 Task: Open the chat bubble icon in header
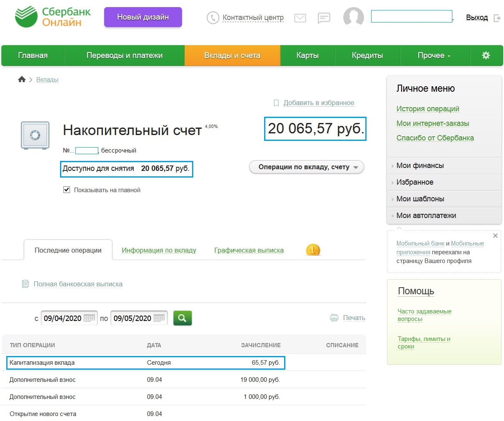[324, 18]
